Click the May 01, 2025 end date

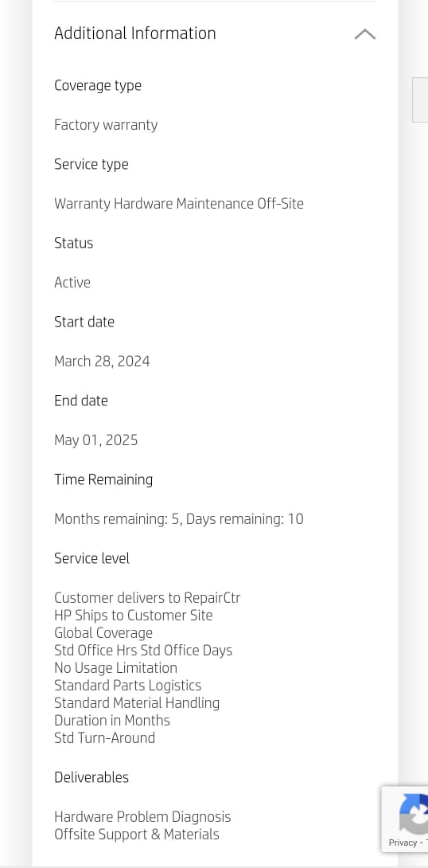coord(95,440)
